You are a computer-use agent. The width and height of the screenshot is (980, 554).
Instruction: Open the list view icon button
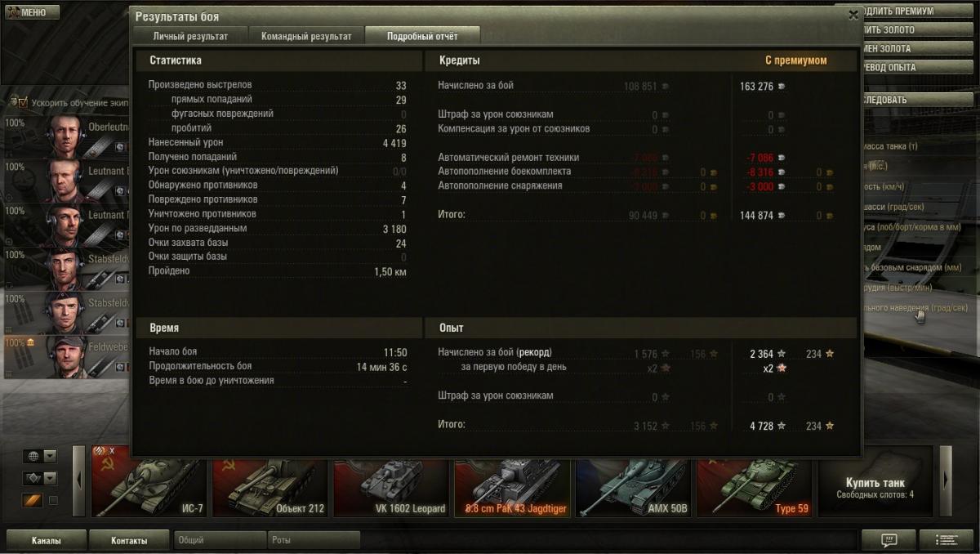click(x=947, y=540)
